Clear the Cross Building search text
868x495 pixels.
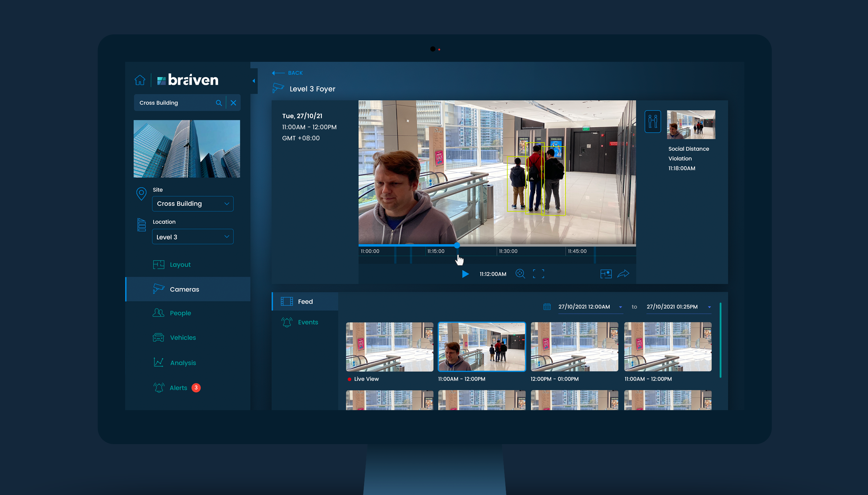point(233,103)
